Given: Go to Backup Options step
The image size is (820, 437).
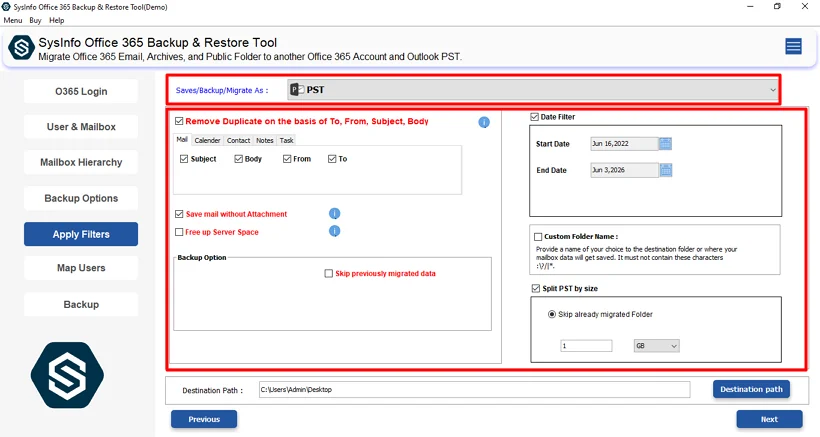Looking at the screenshot, I should pyautogui.click(x=81, y=199).
